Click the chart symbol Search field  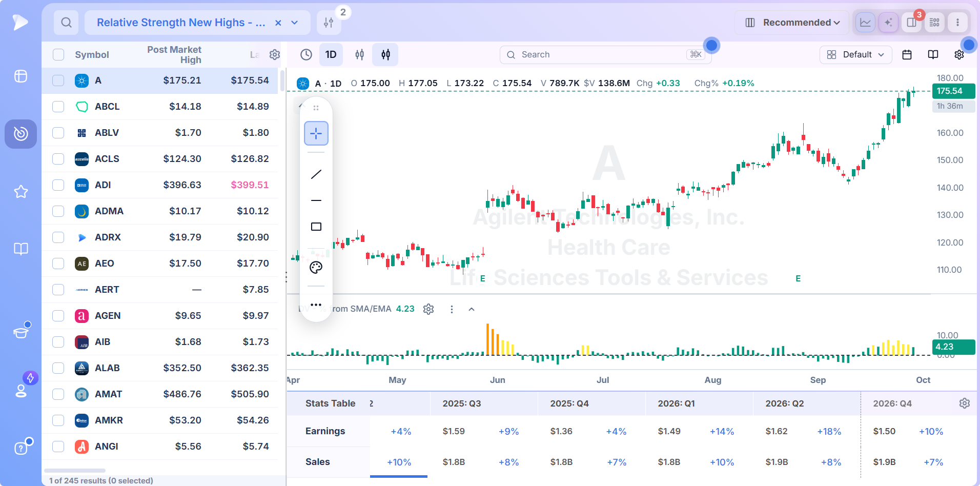(x=605, y=55)
